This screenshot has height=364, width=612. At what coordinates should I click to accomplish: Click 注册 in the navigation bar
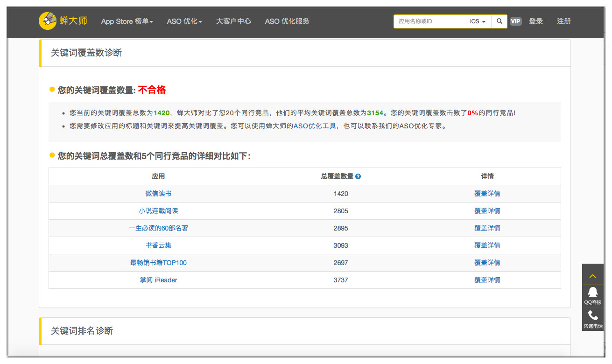pyautogui.click(x=564, y=21)
